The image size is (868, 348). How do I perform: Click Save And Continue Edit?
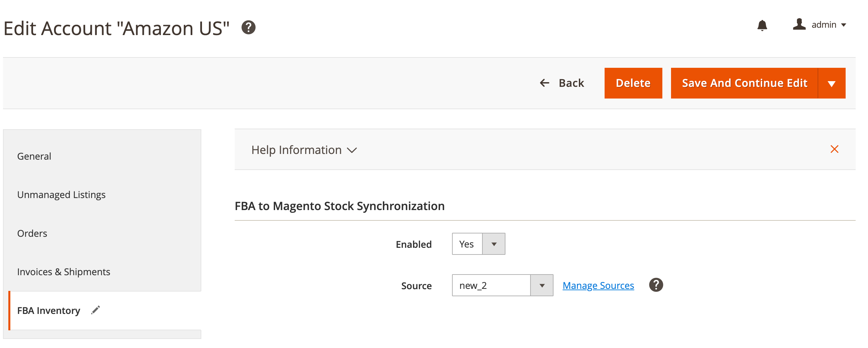coord(744,83)
